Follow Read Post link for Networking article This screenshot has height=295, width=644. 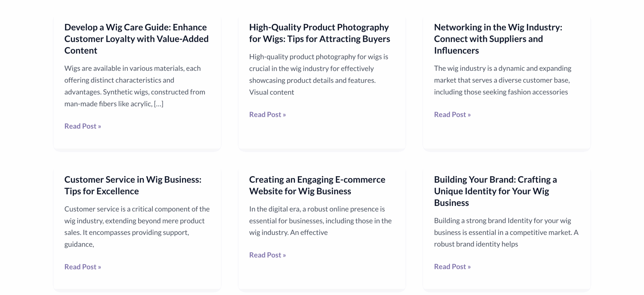click(452, 115)
